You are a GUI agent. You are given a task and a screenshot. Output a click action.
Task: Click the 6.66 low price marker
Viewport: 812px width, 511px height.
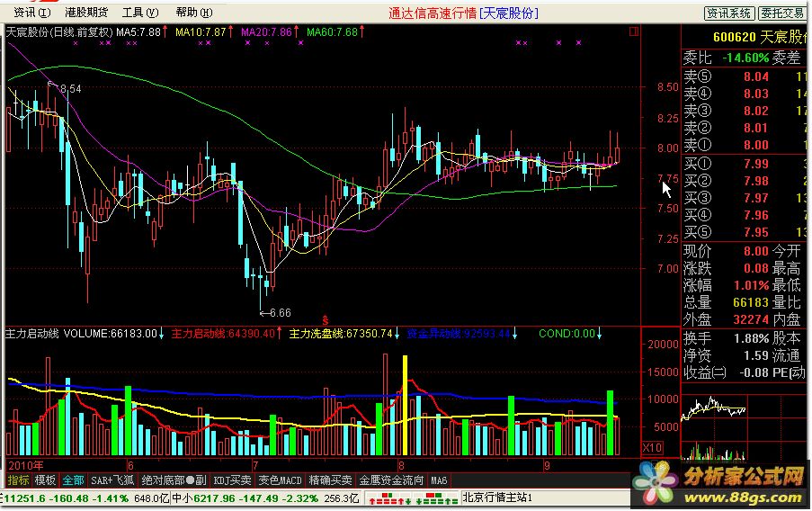[281, 313]
